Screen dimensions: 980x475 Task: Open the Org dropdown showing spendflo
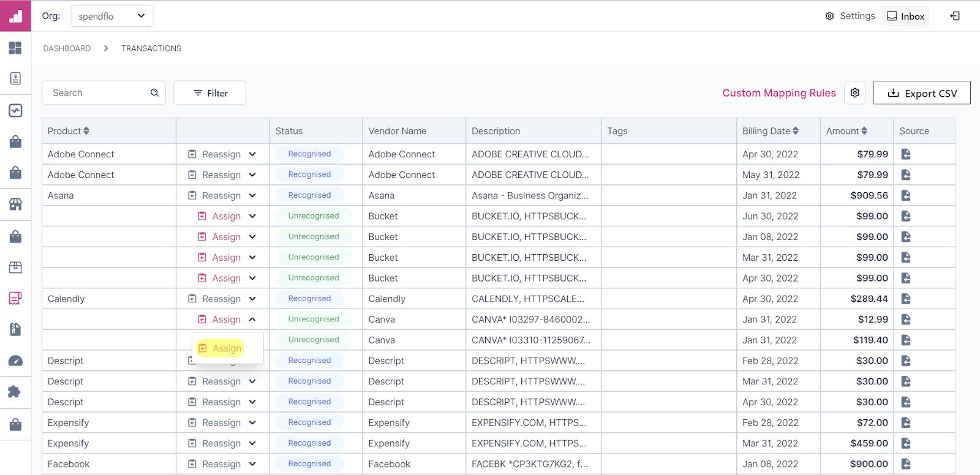[112, 16]
